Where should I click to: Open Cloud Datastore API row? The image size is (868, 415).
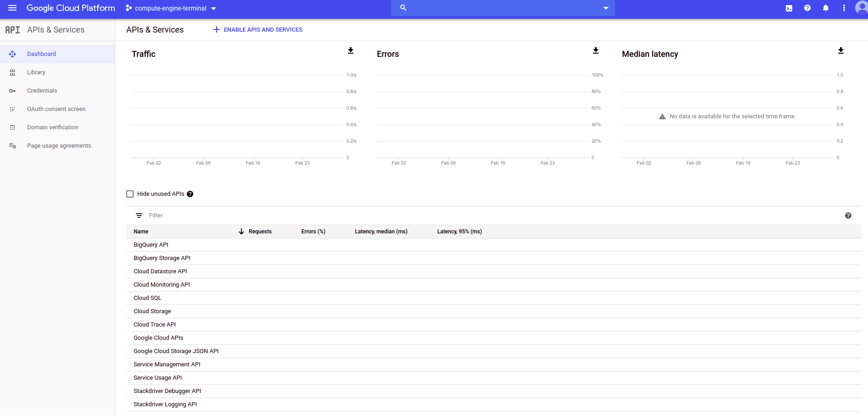click(493, 271)
